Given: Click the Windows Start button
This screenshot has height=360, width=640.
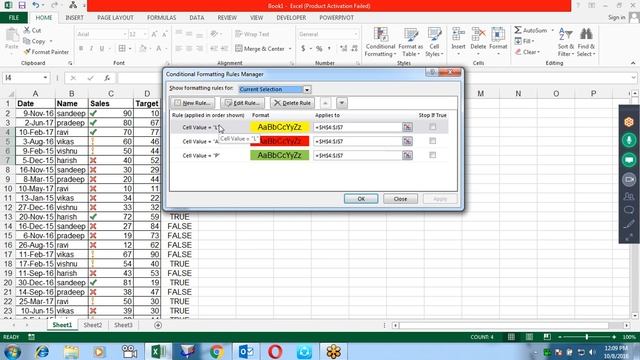Looking at the screenshot, I should 13,351.
